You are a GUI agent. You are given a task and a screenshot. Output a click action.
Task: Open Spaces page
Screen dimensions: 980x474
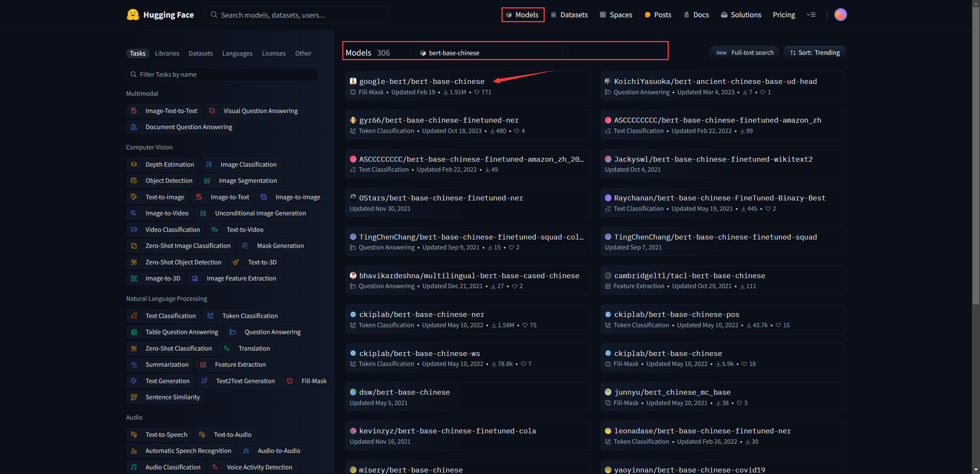coord(616,15)
